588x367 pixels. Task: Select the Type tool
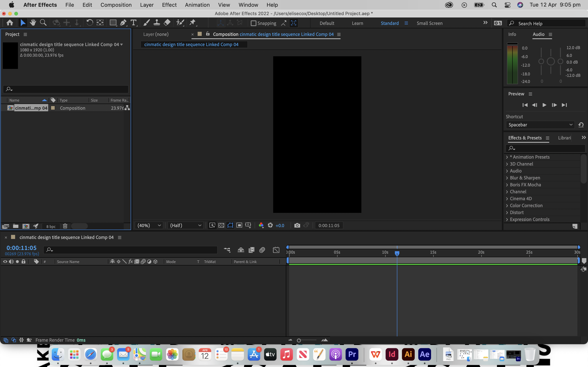pos(134,23)
